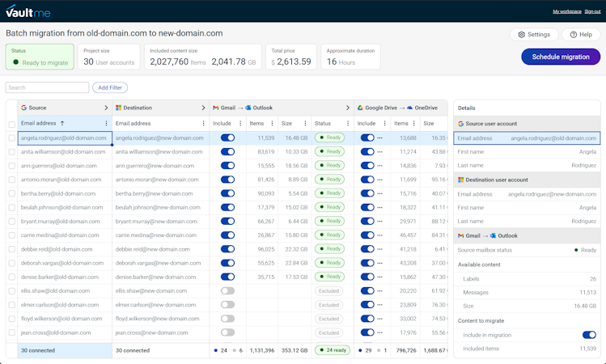This screenshot has width=606, height=364.
Task: Expand the Source column group chevron
Action: tap(106, 108)
